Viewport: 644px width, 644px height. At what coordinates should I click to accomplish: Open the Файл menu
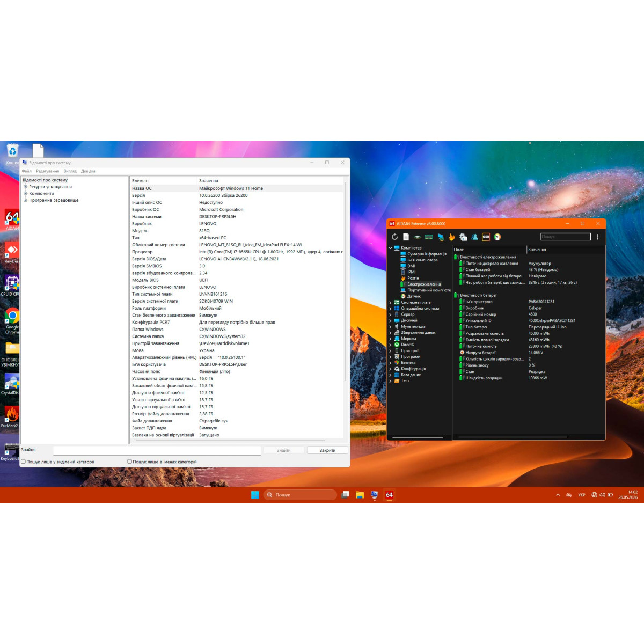pyautogui.click(x=26, y=171)
